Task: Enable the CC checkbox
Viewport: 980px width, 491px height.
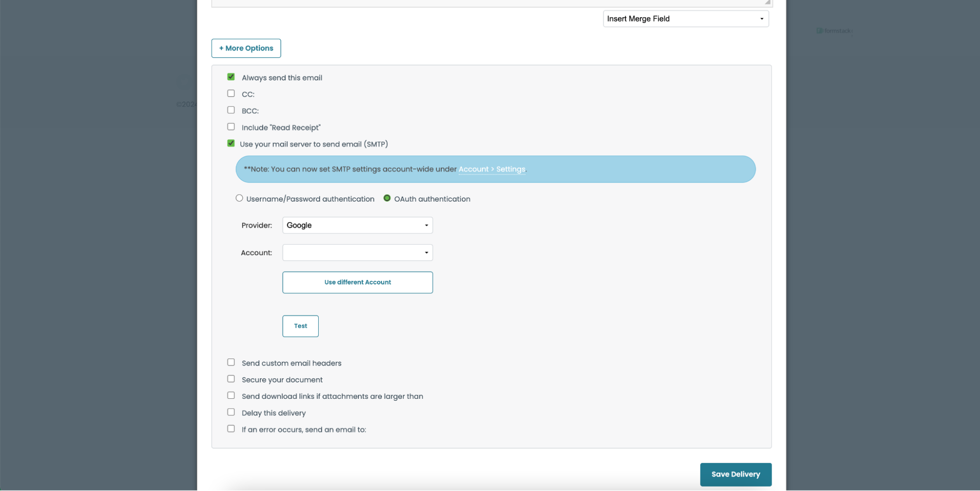Action: pos(231,94)
